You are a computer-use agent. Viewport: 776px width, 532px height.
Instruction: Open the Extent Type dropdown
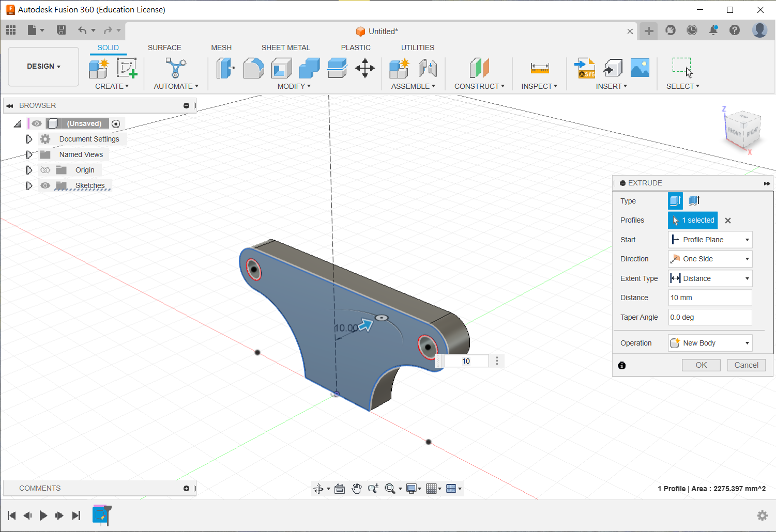tap(710, 278)
